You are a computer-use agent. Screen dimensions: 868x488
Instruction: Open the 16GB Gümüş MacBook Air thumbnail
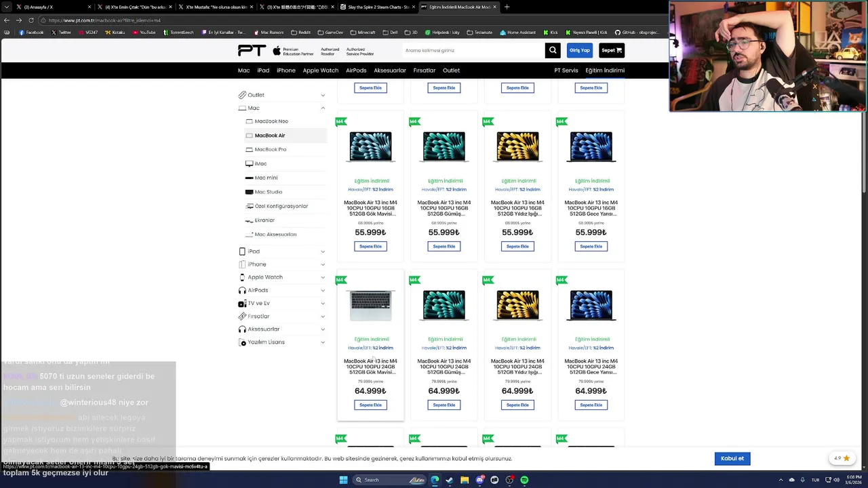444,147
